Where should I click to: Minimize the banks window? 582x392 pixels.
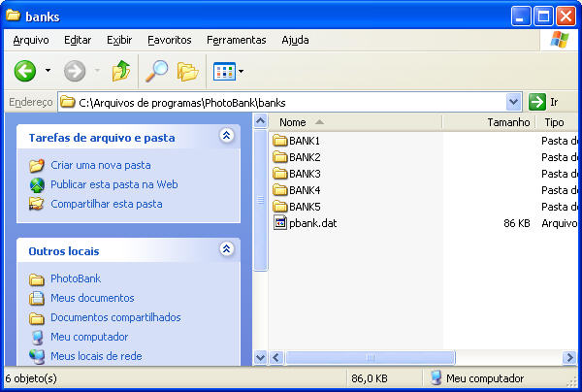(x=520, y=16)
